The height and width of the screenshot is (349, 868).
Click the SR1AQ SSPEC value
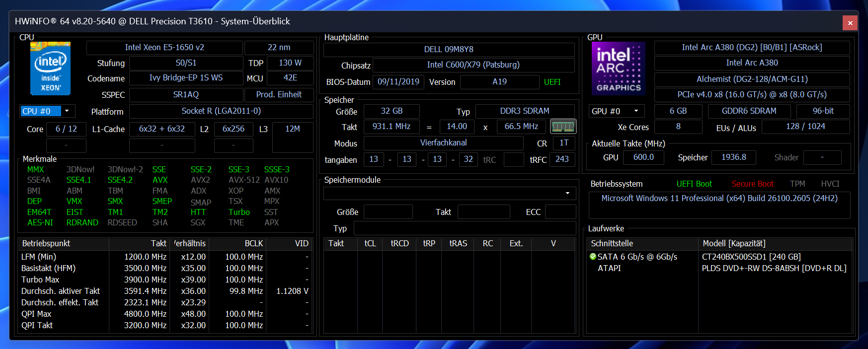click(x=186, y=94)
